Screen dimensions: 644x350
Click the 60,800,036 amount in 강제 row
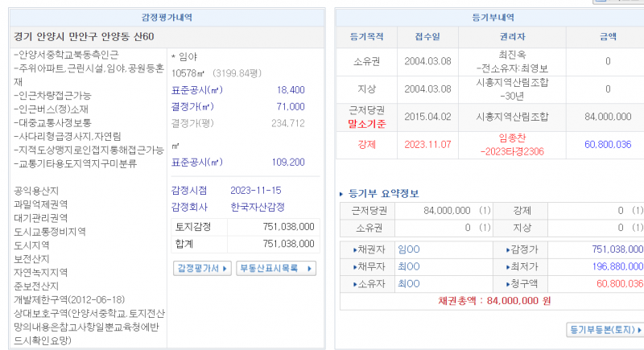point(608,144)
